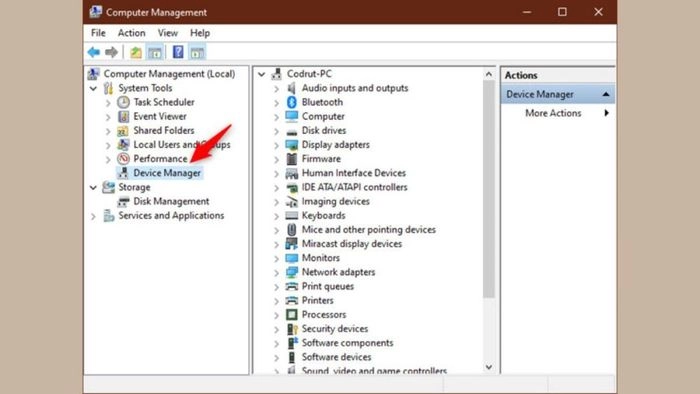Click the Task Scheduler clock icon
700x394 pixels.
(x=123, y=102)
